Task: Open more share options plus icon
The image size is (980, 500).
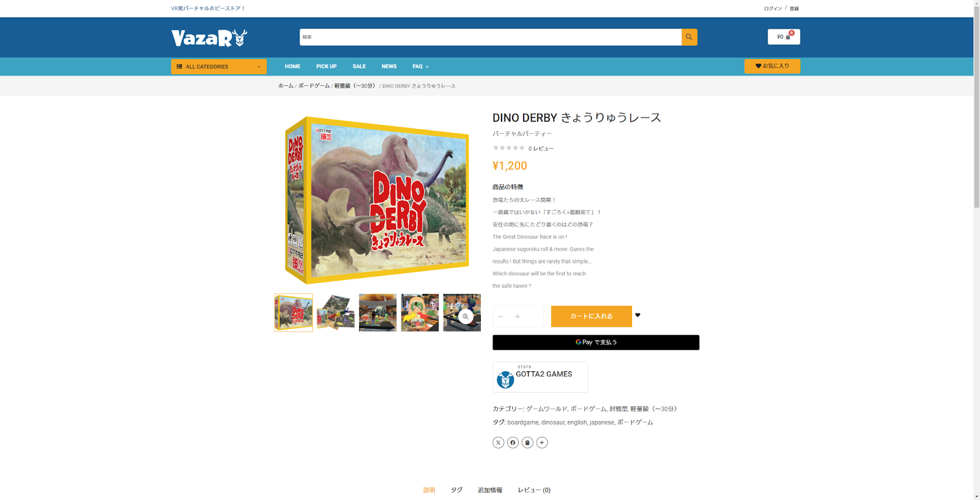Action: tap(542, 442)
